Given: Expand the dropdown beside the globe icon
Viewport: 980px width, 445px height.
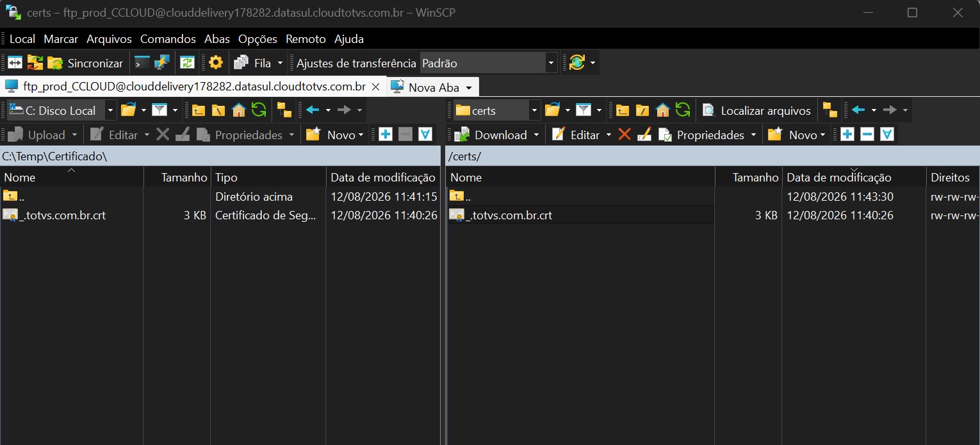Looking at the screenshot, I should coord(593,63).
